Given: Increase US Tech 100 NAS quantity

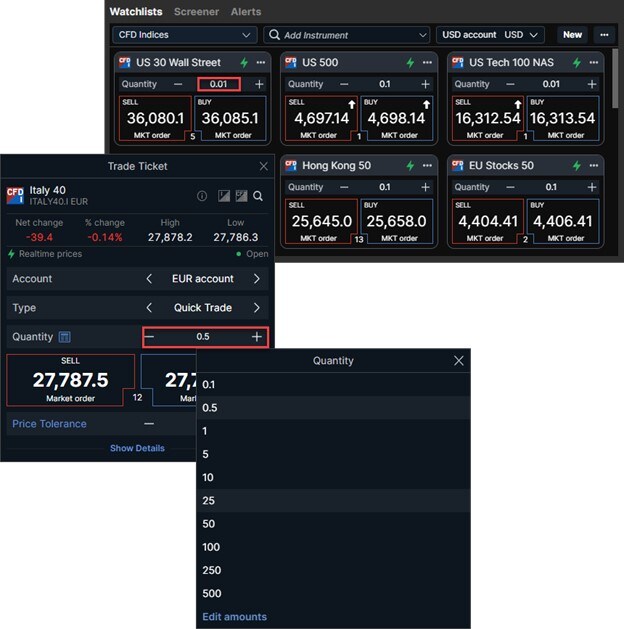Looking at the screenshot, I should tap(592, 84).
